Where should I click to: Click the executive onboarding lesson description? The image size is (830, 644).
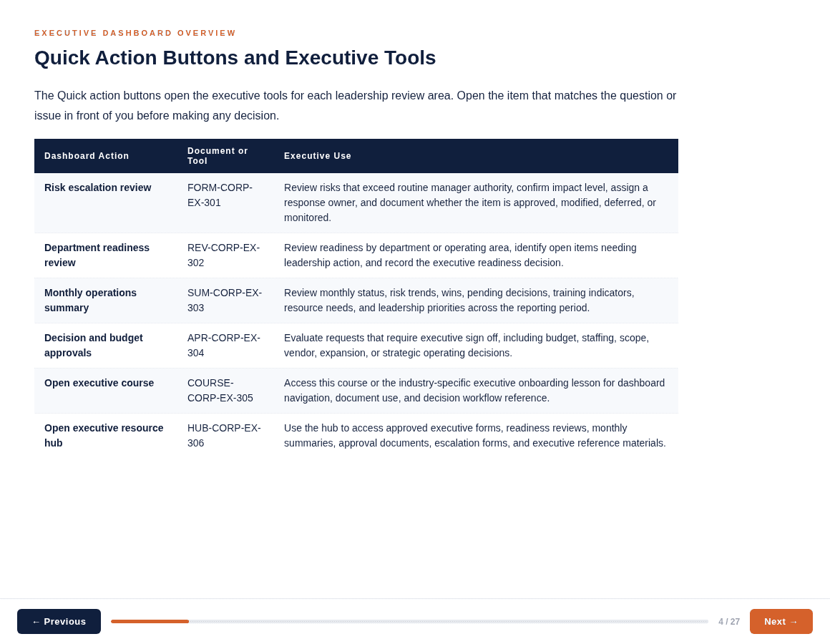pos(474,391)
